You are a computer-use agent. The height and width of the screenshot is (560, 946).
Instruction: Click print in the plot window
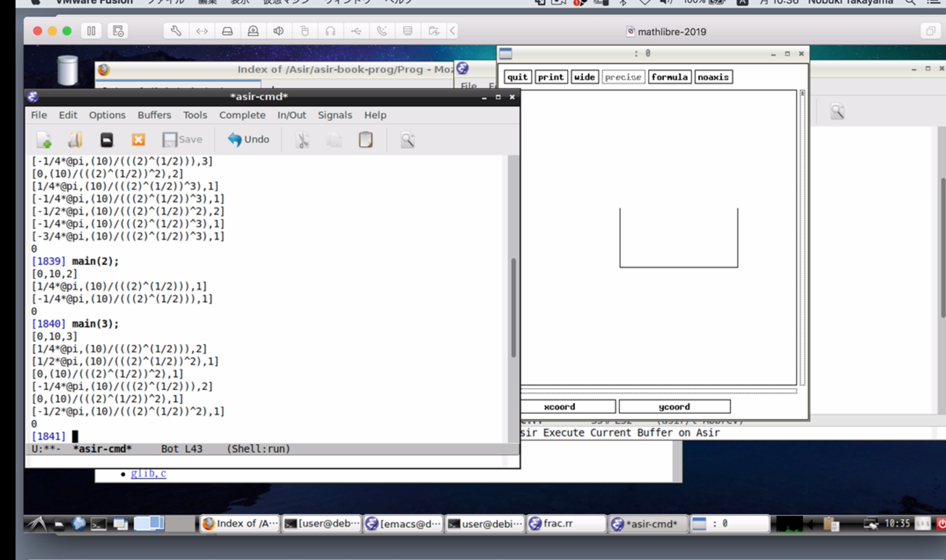[x=551, y=77]
